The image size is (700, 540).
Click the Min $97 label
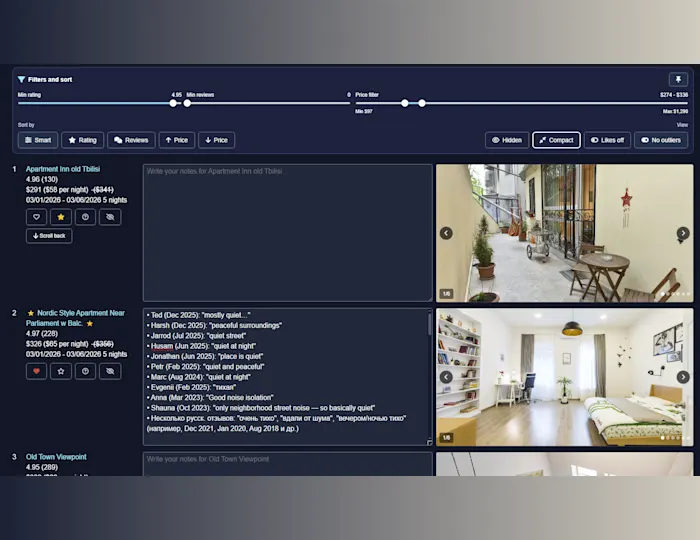pyautogui.click(x=364, y=112)
